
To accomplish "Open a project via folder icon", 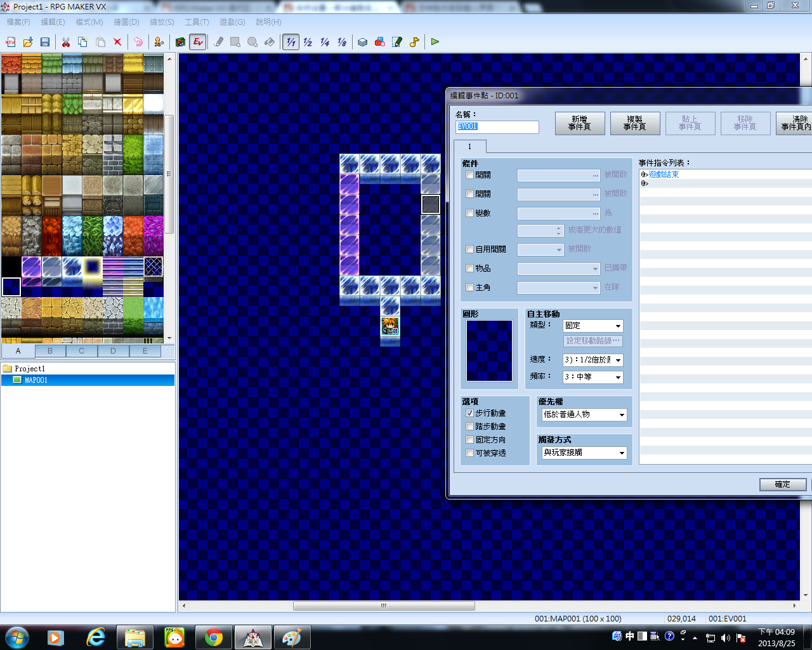I will point(28,42).
